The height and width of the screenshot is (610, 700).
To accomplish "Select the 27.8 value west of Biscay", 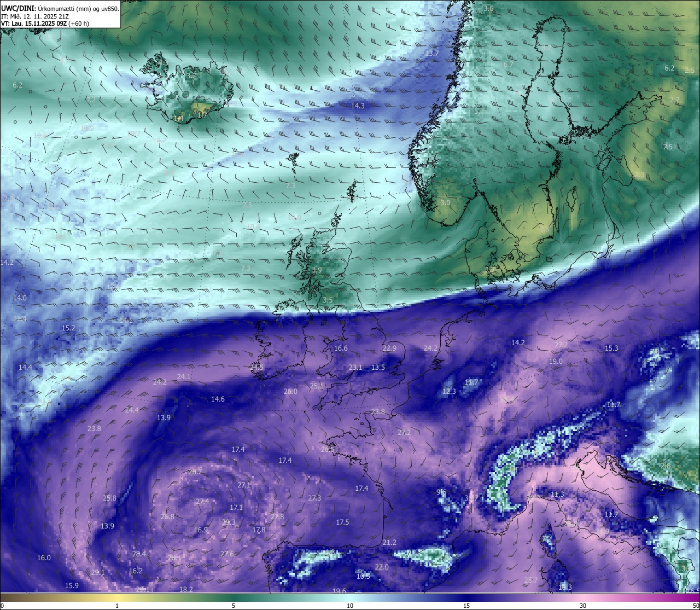I will [x=277, y=516].
